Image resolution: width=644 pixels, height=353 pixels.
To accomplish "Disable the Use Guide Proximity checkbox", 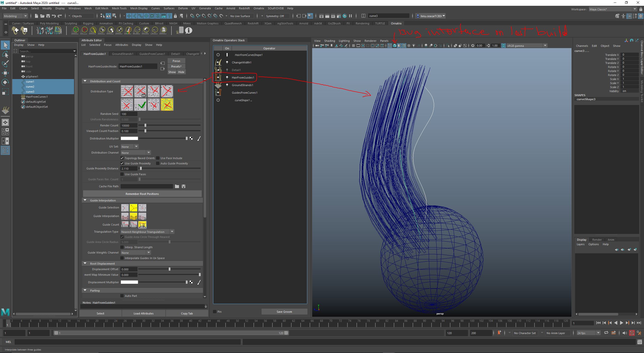I will pos(122,163).
